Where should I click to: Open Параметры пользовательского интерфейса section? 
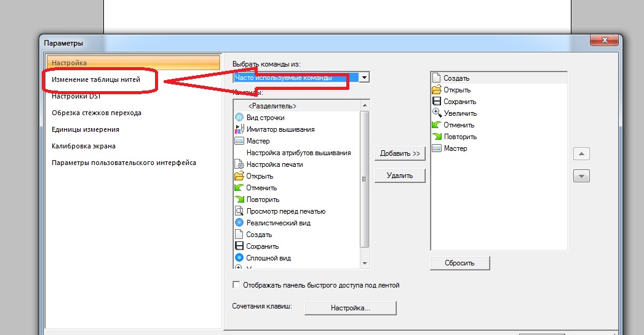[x=124, y=163]
